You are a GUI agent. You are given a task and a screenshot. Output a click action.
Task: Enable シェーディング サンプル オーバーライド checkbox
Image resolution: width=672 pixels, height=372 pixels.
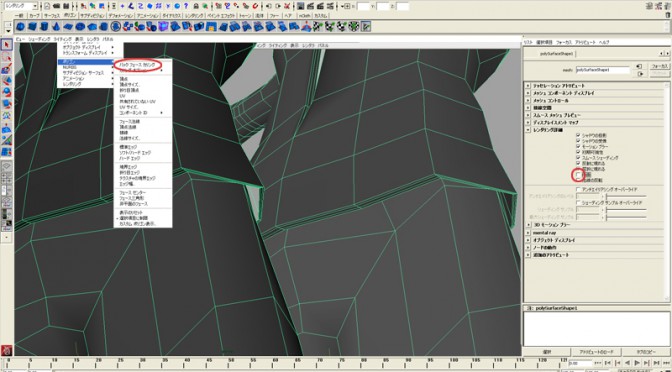pos(578,202)
